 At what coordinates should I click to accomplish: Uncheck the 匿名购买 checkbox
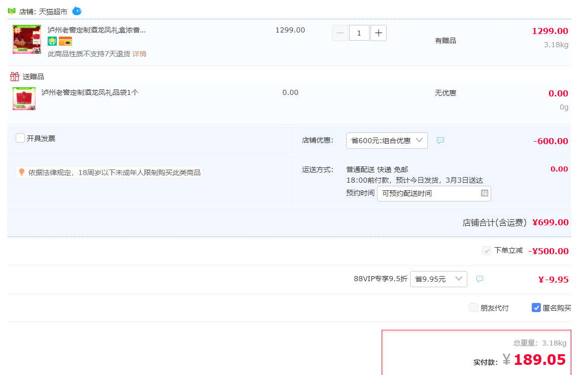click(536, 308)
